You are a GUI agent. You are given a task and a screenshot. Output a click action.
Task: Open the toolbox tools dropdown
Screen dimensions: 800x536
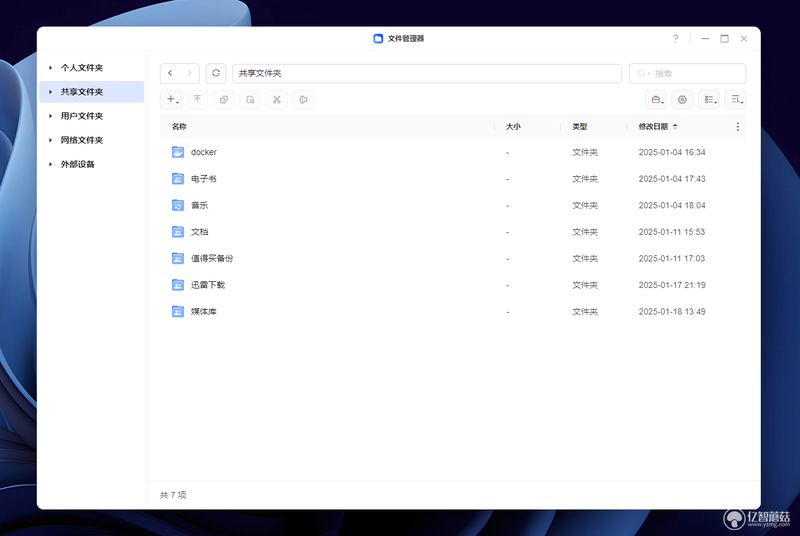coord(656,99)
